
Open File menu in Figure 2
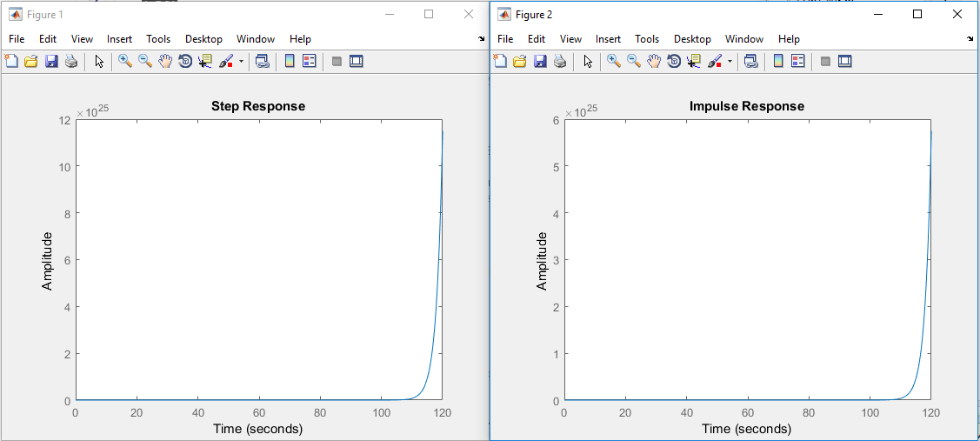(x=505, y=39)
